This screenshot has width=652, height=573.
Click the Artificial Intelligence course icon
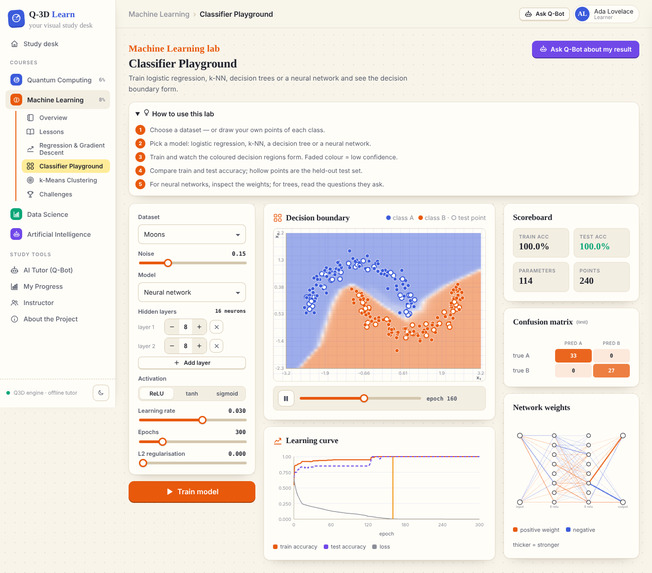coord(16,234)
